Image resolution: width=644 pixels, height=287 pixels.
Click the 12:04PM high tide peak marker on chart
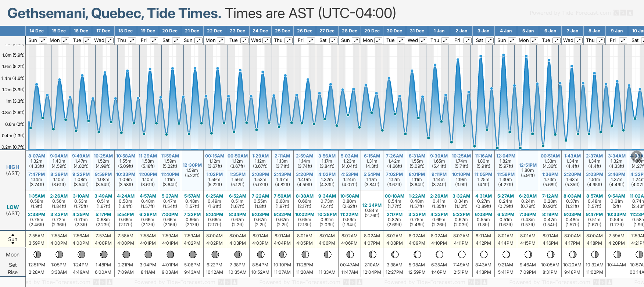(503, 55)
